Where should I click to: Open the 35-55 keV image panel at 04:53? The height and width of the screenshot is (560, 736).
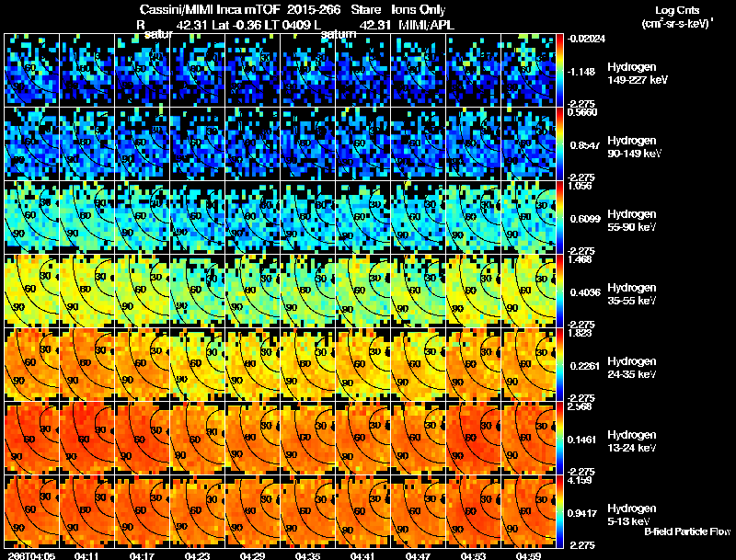tap(474, 291)
